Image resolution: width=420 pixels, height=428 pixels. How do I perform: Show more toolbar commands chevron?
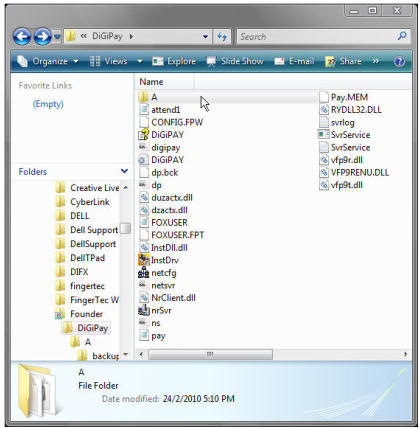tap(376, 61)
